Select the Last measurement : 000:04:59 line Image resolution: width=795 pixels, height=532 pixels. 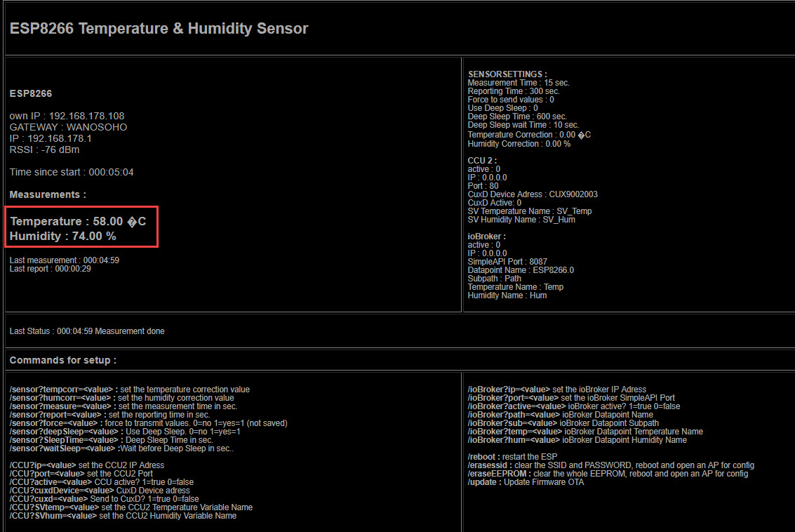[x=65, y=260]
